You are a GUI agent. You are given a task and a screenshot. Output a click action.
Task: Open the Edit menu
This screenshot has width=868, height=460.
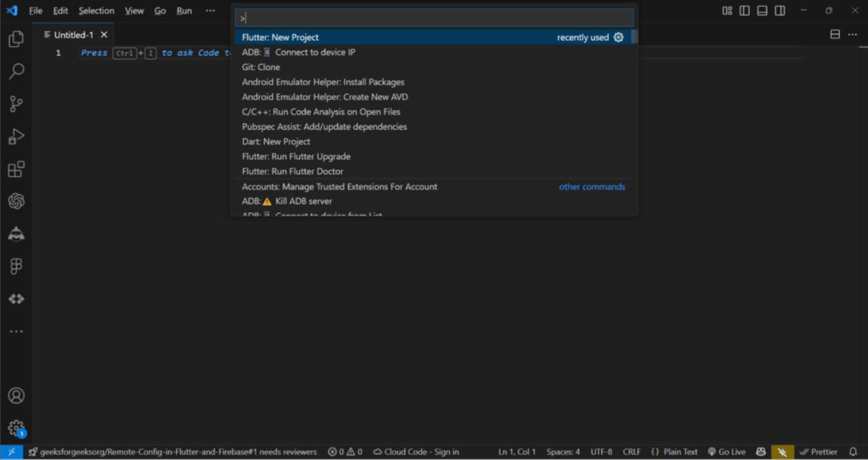[61, 11]
